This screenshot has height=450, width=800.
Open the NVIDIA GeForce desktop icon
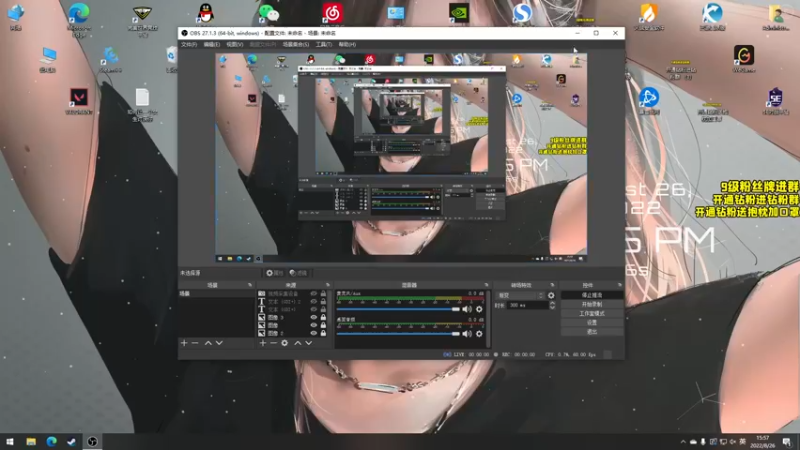459,13
